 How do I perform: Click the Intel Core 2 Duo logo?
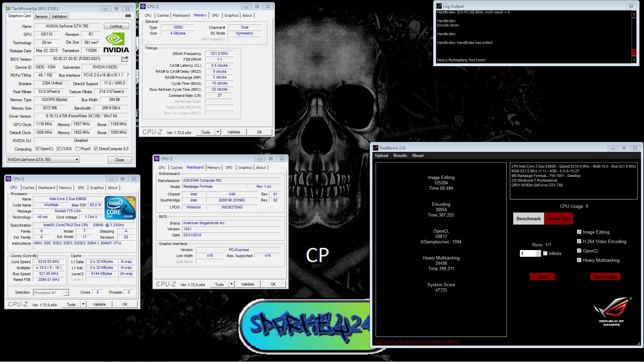point(120,207)
